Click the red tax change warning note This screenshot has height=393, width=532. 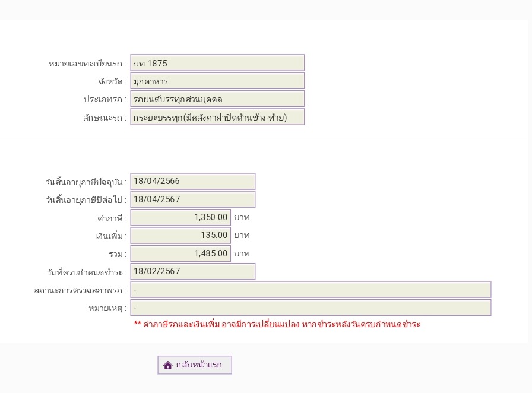tap(277, 324)
